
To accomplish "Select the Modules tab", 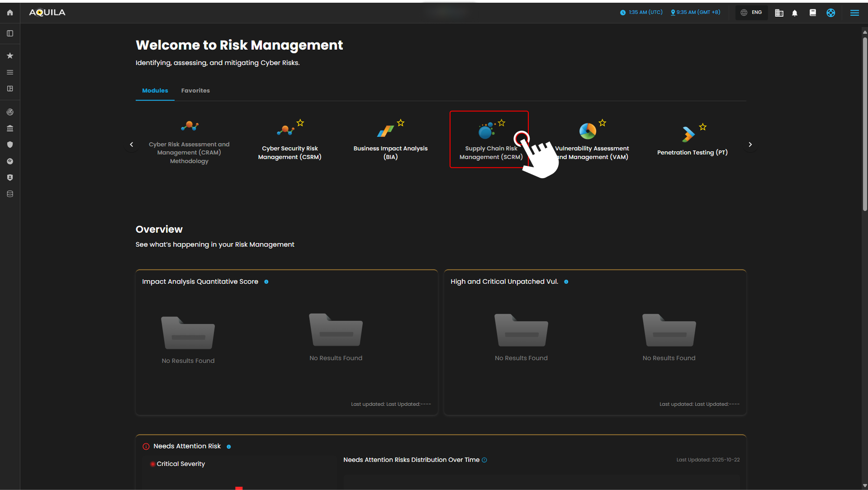I will click(155, 90).
